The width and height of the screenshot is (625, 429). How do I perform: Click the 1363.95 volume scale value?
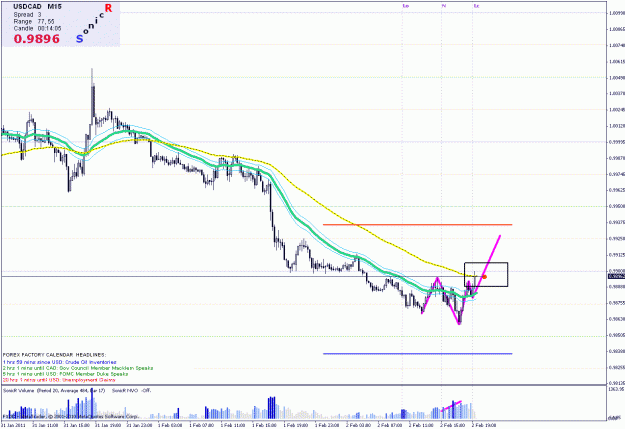616,389
